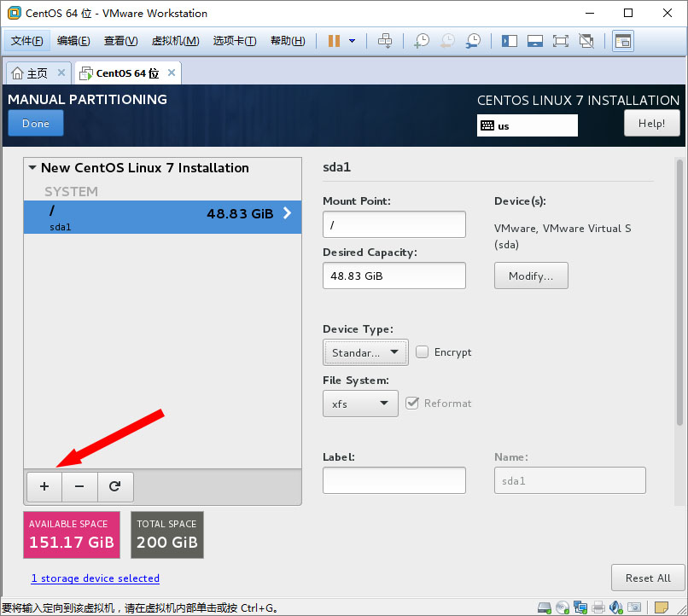Collapse the New CentOS Linux 7 Installation section
This screenshot has height=616, width=688.
(x=32, y=168)
